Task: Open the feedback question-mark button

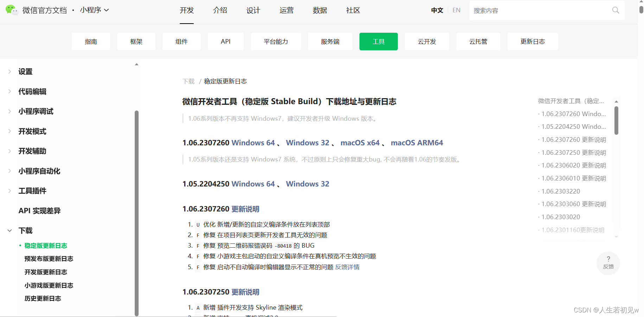Action: point(608,263)
